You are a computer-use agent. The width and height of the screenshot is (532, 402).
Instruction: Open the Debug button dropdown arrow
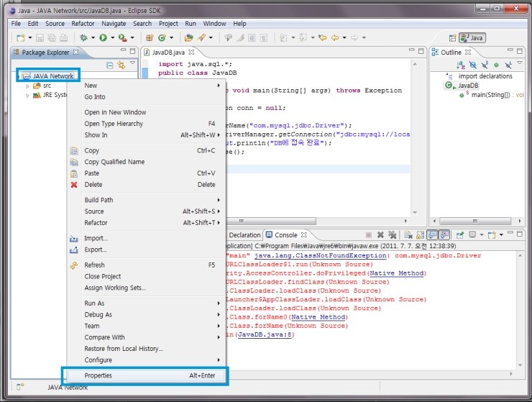point(93,37)
